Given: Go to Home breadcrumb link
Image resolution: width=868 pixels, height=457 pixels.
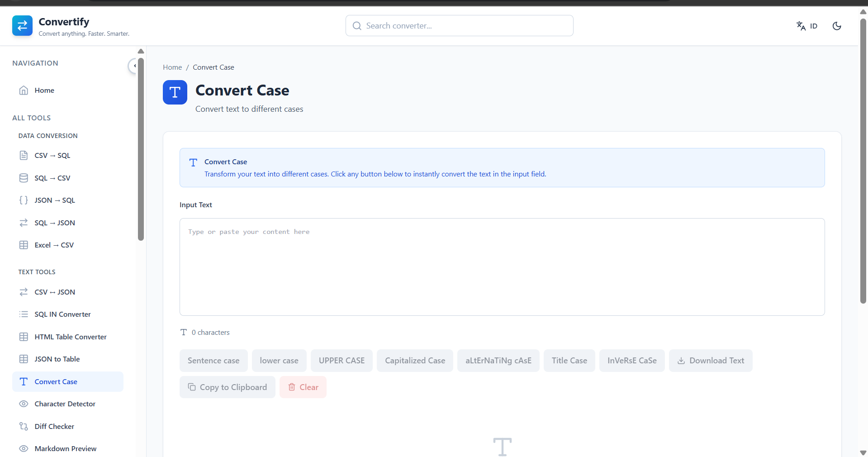Looking at the screenshot, I should point(172,67).
